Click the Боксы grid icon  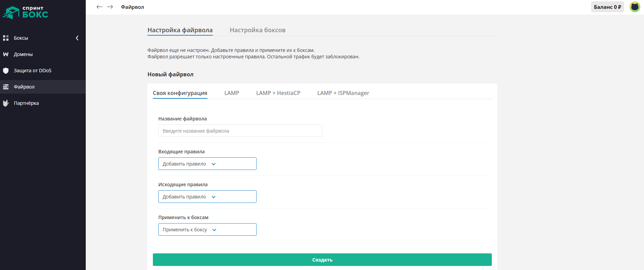tap(6, 38)
